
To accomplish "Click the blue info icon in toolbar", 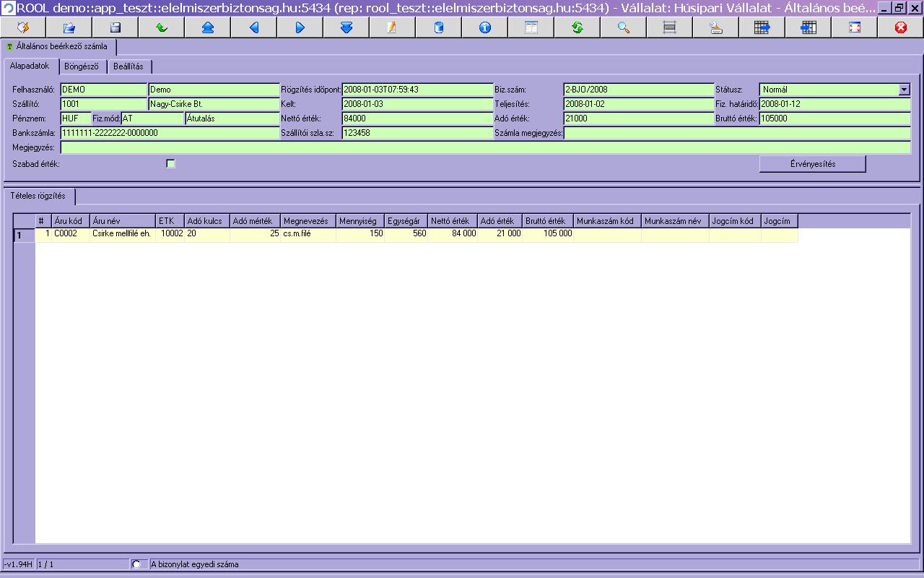I will [484, 27].
